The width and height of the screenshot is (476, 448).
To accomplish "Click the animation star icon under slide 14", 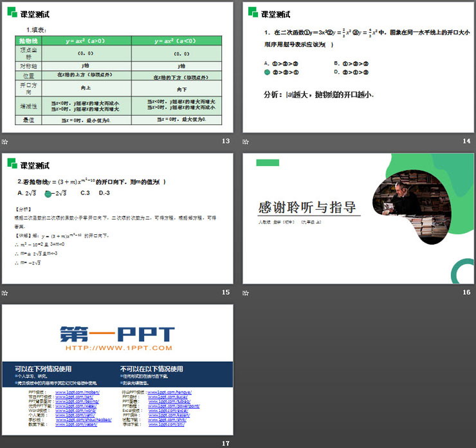I will (246, 142).
